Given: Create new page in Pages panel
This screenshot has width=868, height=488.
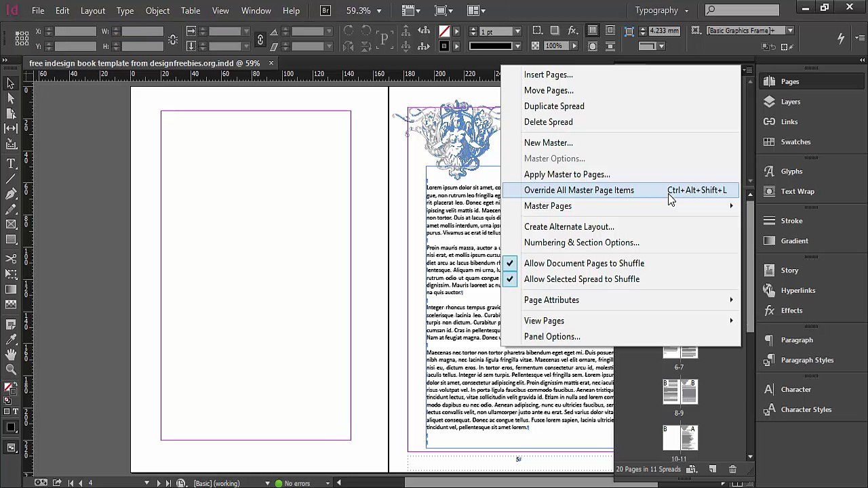Looking at the screenshot, I should 712,469.
